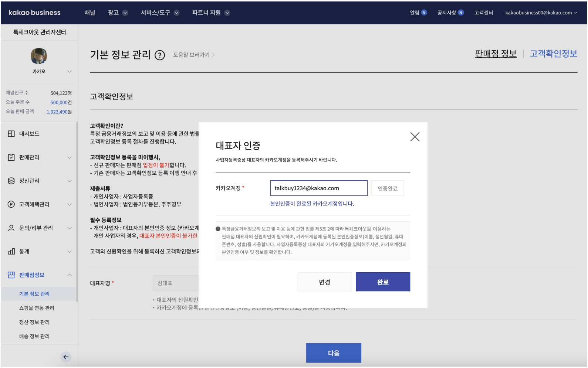The width and height of the screenshot is (588, 368).
Task: Switch to the 판매점 정보 tab
Action: [x=496, y=54]
